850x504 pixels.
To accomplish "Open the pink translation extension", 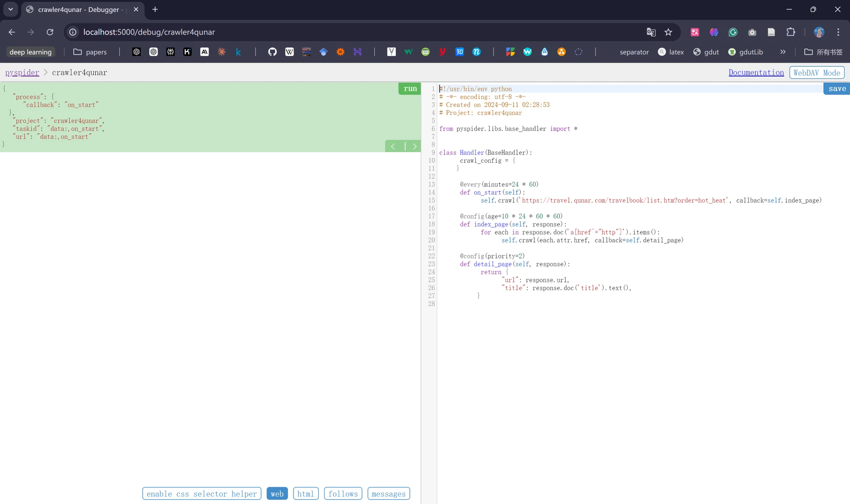I will (695, 32).
